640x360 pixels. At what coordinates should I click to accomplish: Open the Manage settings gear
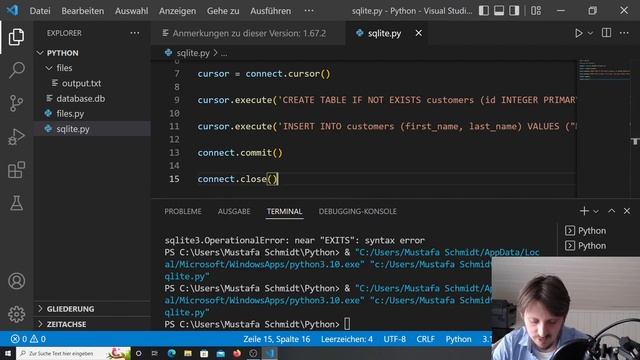pyautogui.click(x=16, y=314)
